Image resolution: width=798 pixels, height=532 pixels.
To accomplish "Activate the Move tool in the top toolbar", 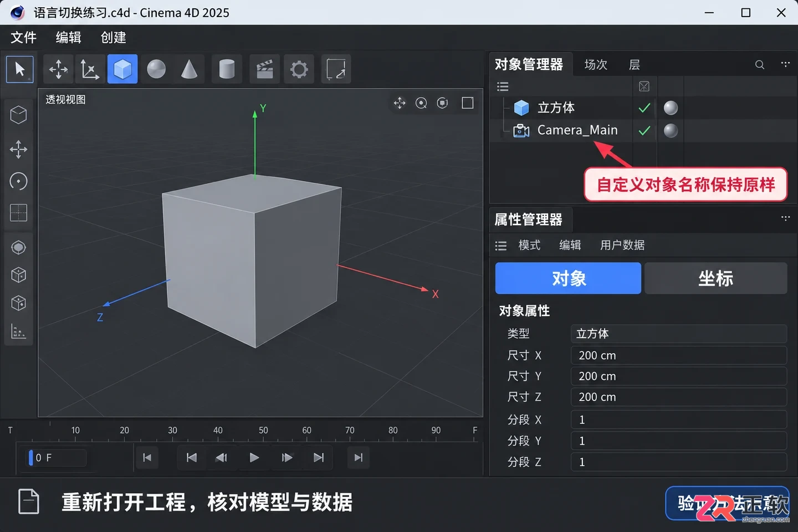I will pyautogui.click(x=58, y=69).
